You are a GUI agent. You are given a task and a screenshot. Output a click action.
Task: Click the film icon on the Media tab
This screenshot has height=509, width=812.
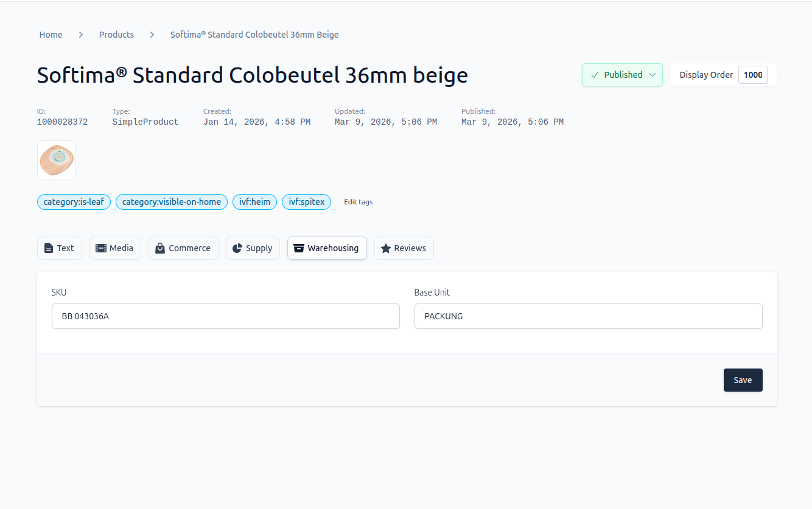pyautogui.click(x=101, y=248)
